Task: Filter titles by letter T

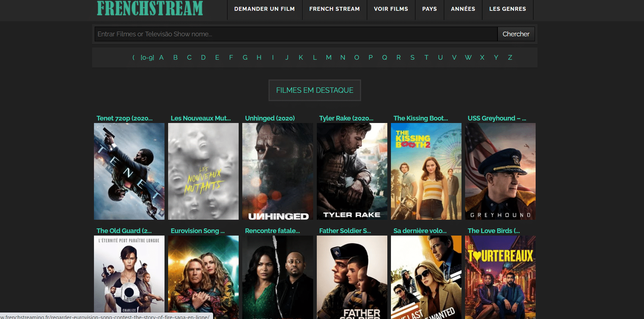Action: pyautogui.click(x=426, y=58)
